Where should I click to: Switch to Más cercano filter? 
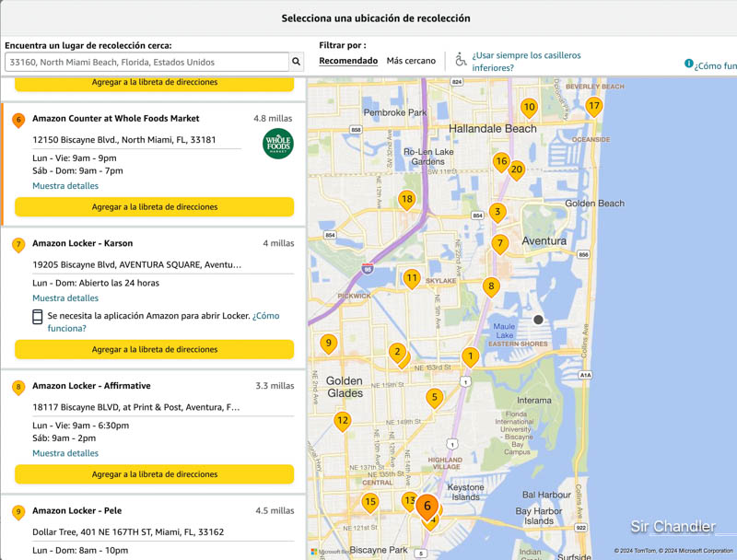(x=411, y=61)
